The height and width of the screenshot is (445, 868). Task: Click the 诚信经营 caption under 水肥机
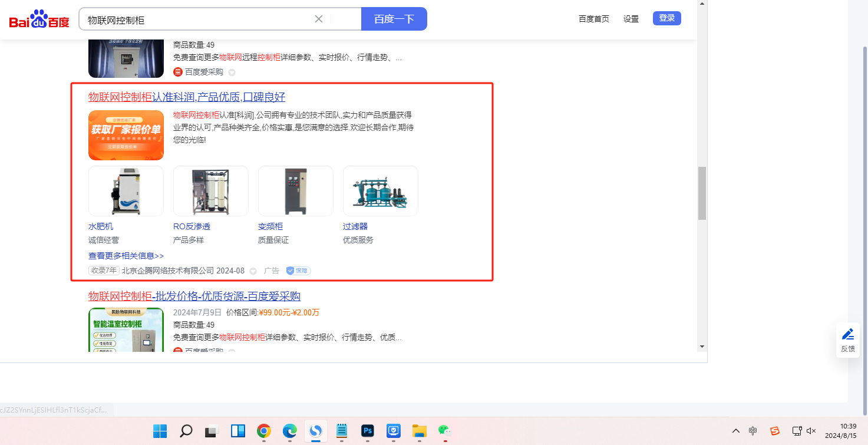104,240
